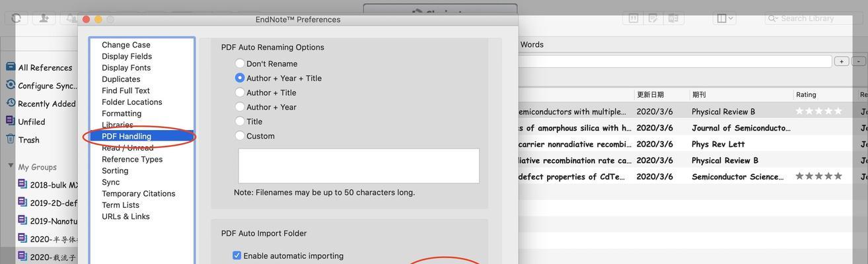Image resolution: width=868 pixels, height=264 pixels.
Task: Click the sync library icon in EndNote toolbar
Action: coord(16,18)
